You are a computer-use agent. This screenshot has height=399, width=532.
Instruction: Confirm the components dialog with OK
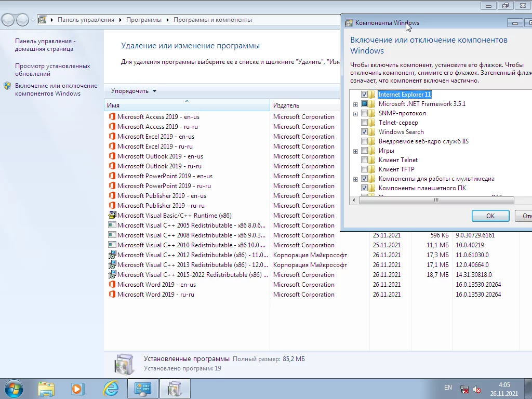490,216
